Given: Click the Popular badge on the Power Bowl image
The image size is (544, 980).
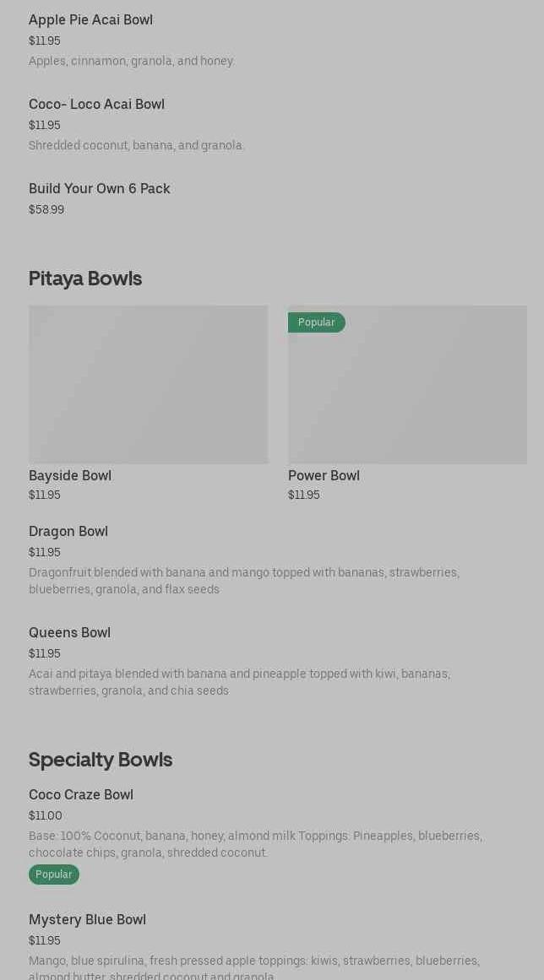Looking at the screenshot, I should (x=316, y=322).
